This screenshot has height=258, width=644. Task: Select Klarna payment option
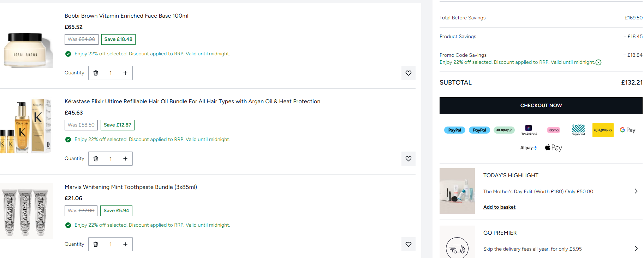click(553, 130)
